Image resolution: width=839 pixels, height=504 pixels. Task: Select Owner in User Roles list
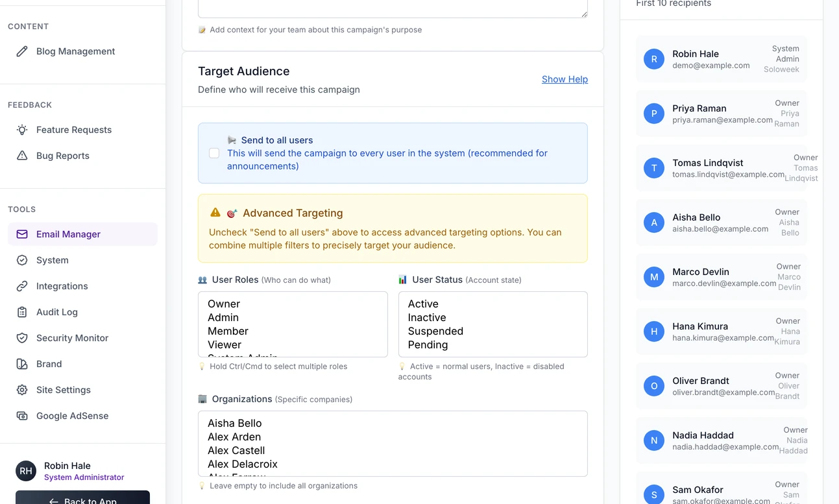tap(293, 304)
